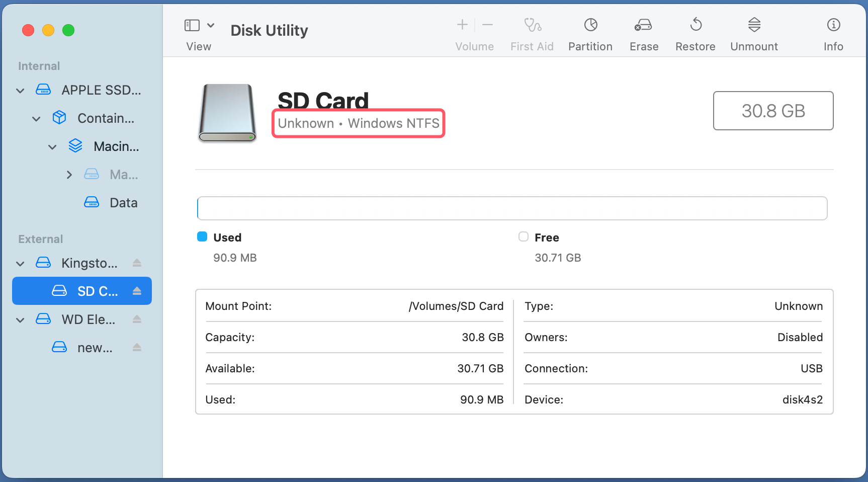Click the Used storage color indicator

tap(202, 236)
